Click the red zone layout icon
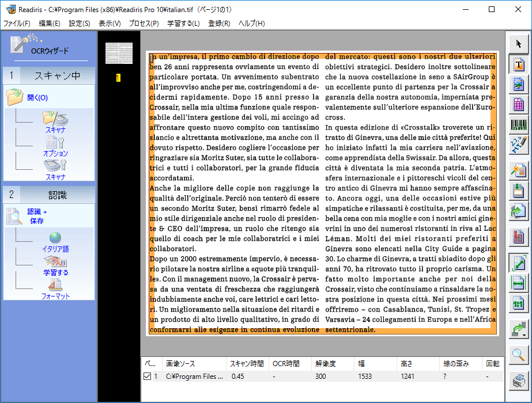The height and width of the screenshot is (403, 532). pyautogui.click(x=518, y=237)
